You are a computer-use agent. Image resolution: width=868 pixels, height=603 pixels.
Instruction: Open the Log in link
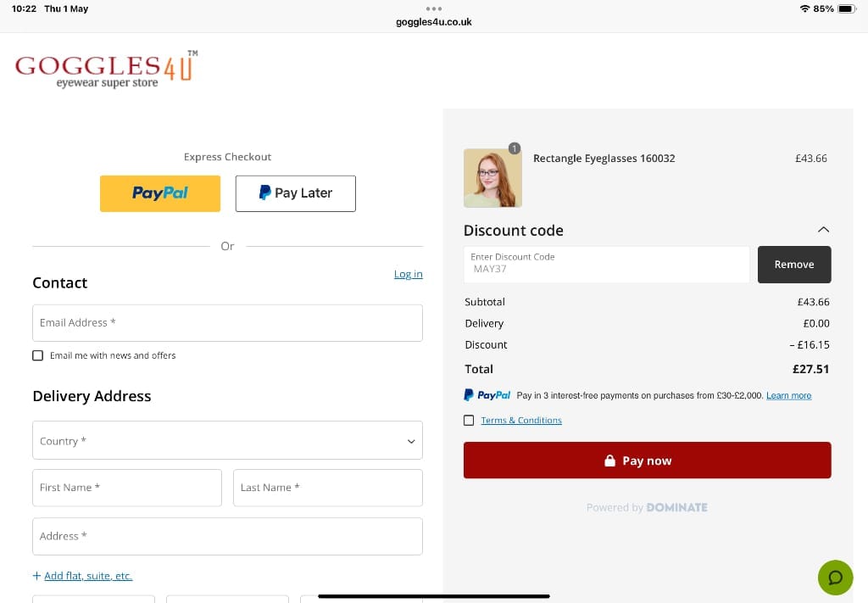pyautogui.click(x=408, y=274)
